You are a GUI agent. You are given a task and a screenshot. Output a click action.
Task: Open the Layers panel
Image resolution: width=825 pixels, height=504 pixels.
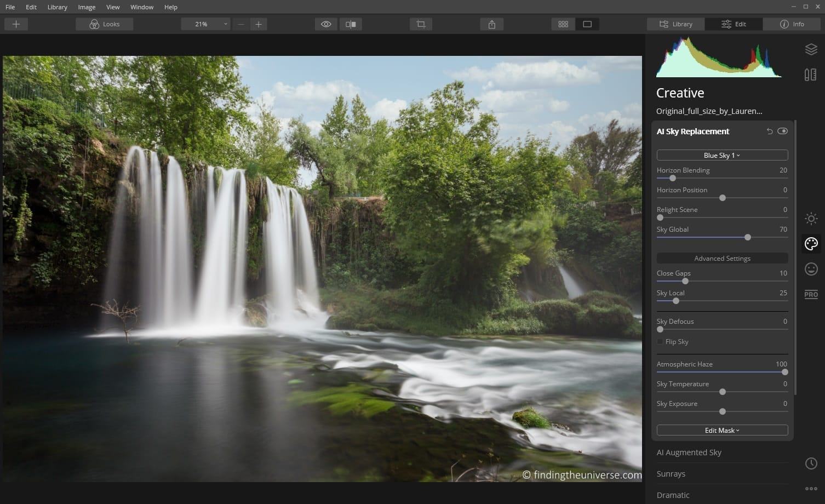pos(811,49)
